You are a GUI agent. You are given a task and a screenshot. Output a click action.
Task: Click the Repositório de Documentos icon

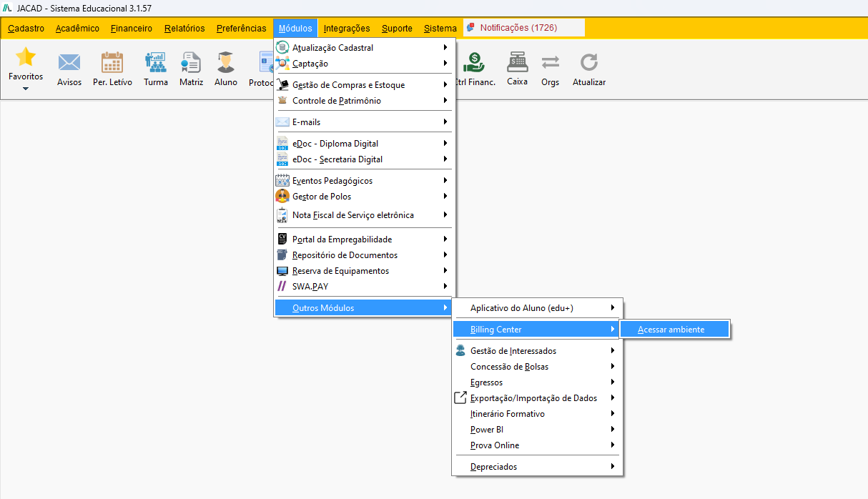(282, 255)
